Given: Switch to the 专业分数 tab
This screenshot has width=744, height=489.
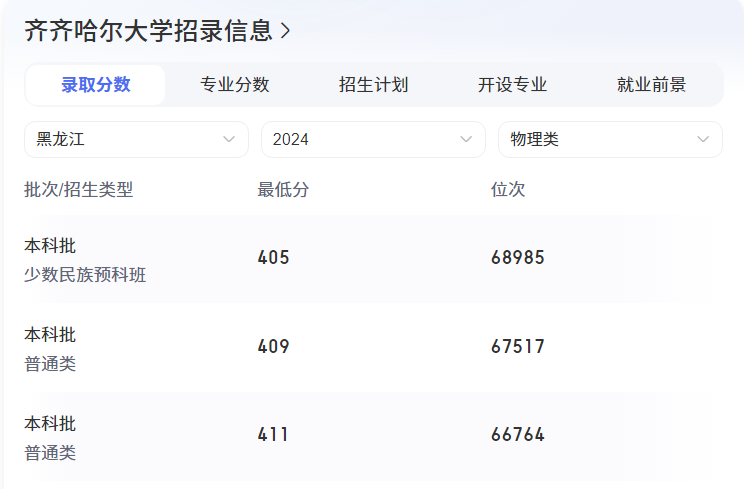Looking at the screenshot, I should point(234,85).
